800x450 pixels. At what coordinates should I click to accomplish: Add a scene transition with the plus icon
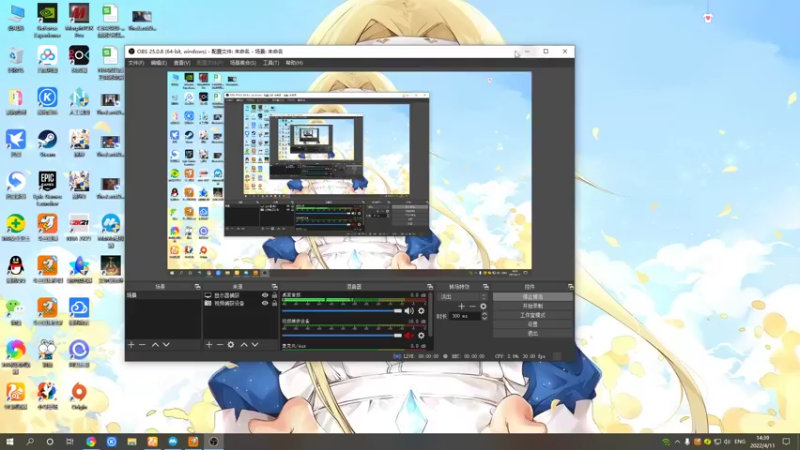[x=461, y=306]
